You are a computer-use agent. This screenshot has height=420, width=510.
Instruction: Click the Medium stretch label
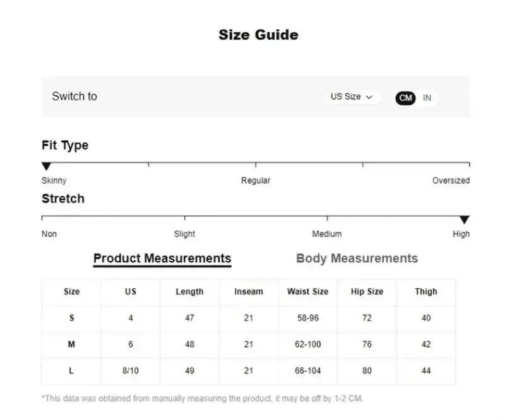(x=327, y=234)
